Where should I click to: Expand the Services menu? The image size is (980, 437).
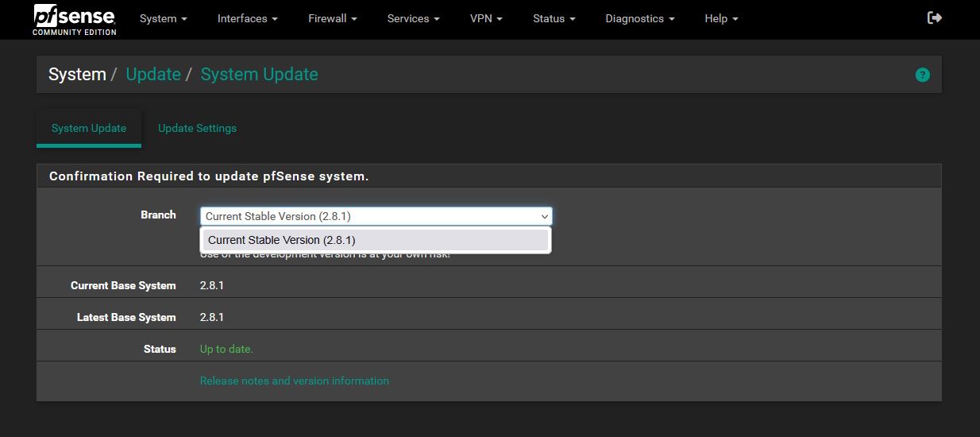coord(413,18)
